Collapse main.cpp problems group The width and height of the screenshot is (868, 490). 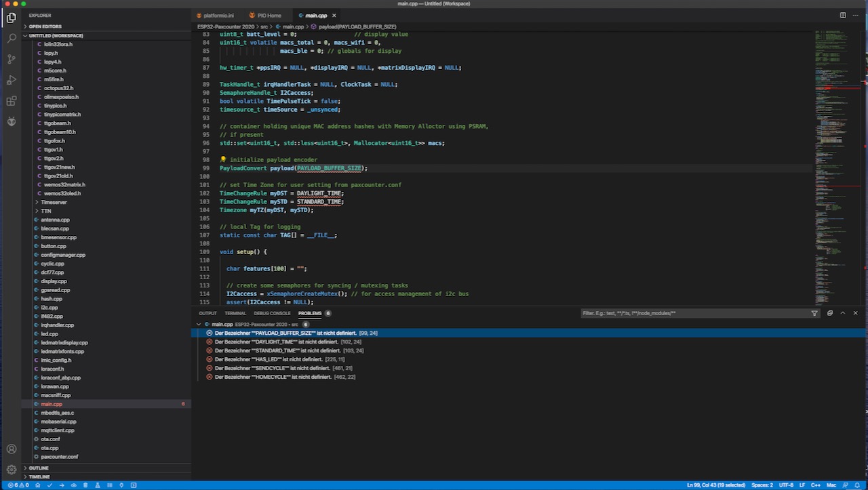coord(199,324)
